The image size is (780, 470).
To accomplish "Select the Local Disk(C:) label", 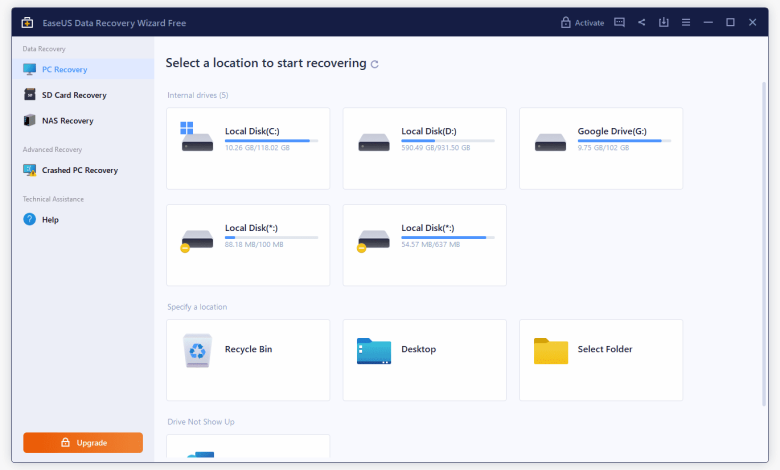I will click(x=252, y=131).
